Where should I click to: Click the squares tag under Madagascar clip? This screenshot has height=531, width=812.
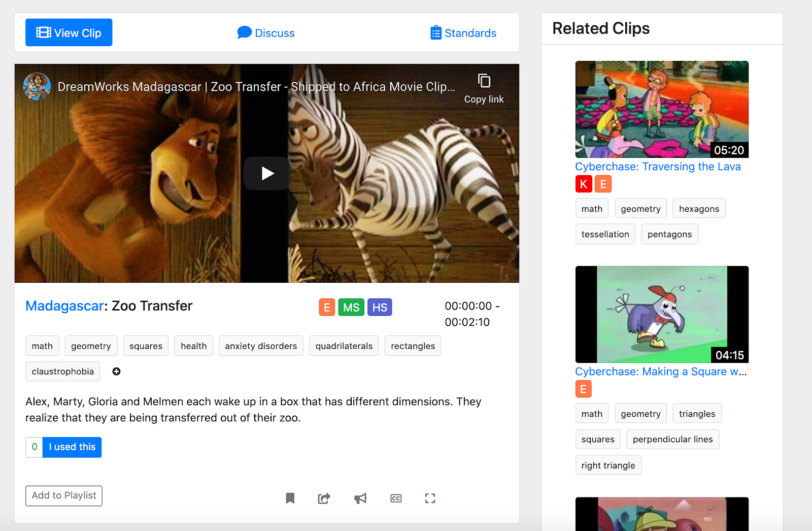point(146,346)
